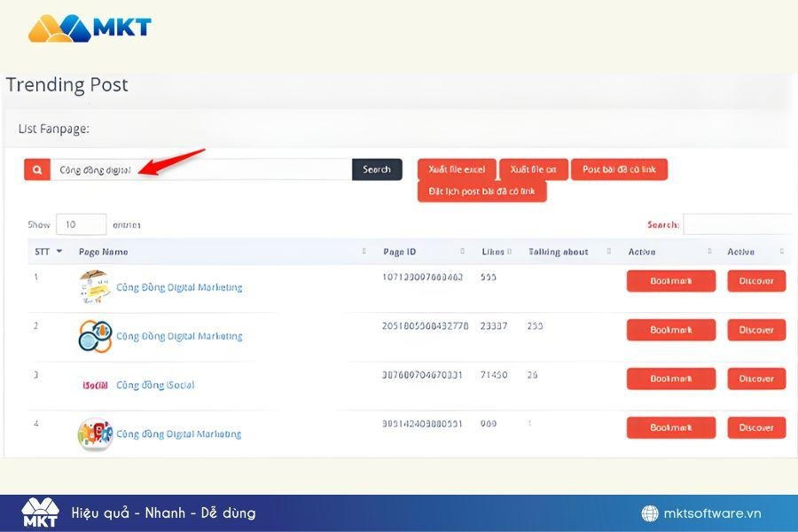Click Post bài đã có link button
Viewport: 798px width, 532px height.
click(619, 169)
